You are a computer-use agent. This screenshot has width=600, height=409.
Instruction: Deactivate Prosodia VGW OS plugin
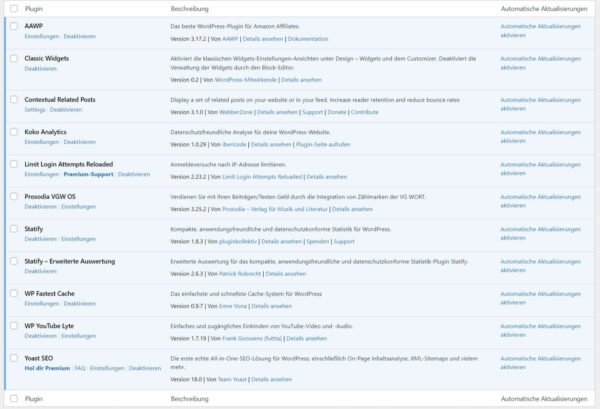41,207
